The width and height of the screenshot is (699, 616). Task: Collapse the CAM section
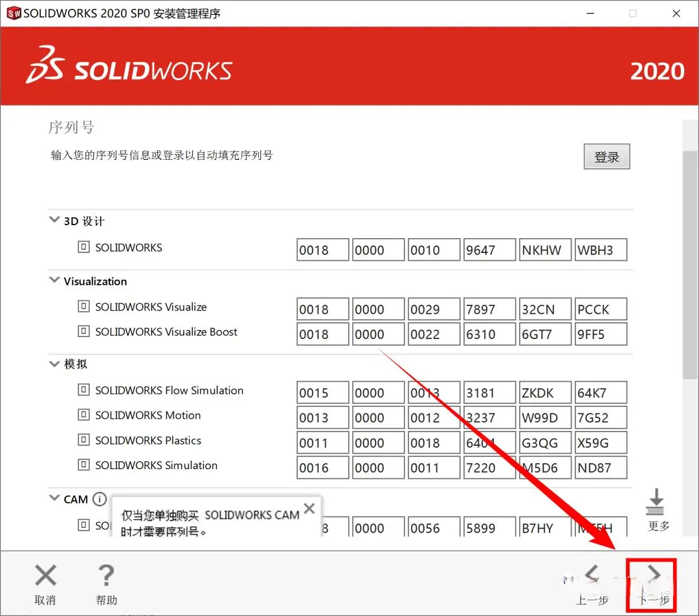[54, 498]
